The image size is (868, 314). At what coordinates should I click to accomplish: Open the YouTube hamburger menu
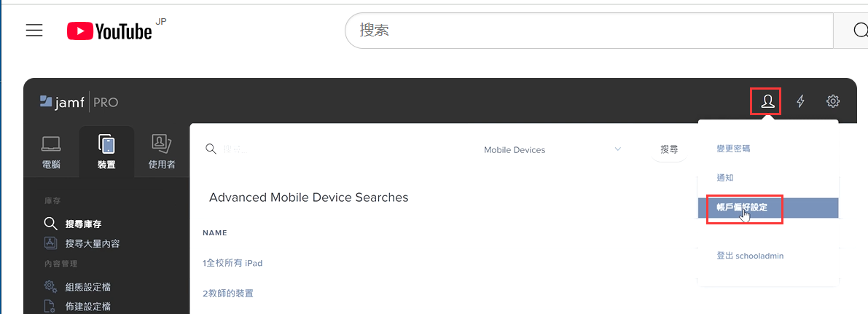tap(34, 31)
